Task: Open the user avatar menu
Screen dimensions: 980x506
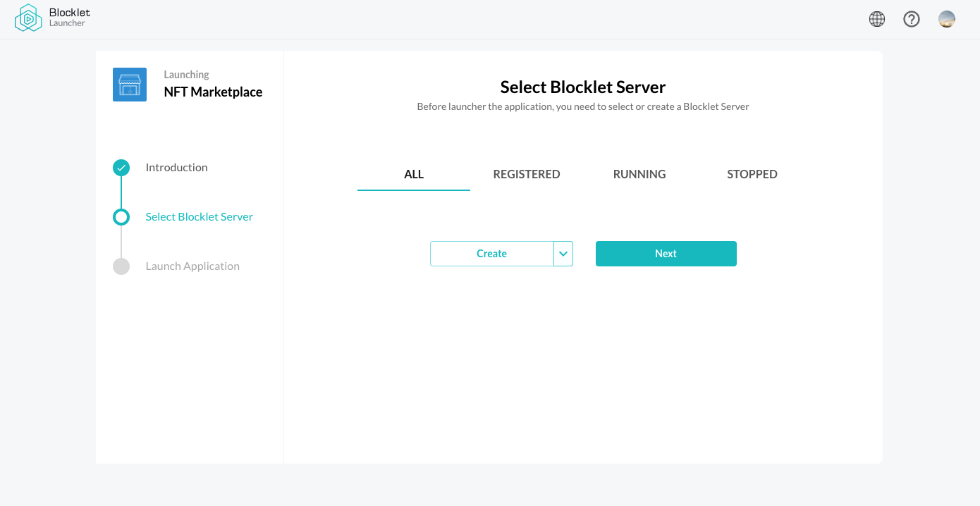Action: click(947, 19)
